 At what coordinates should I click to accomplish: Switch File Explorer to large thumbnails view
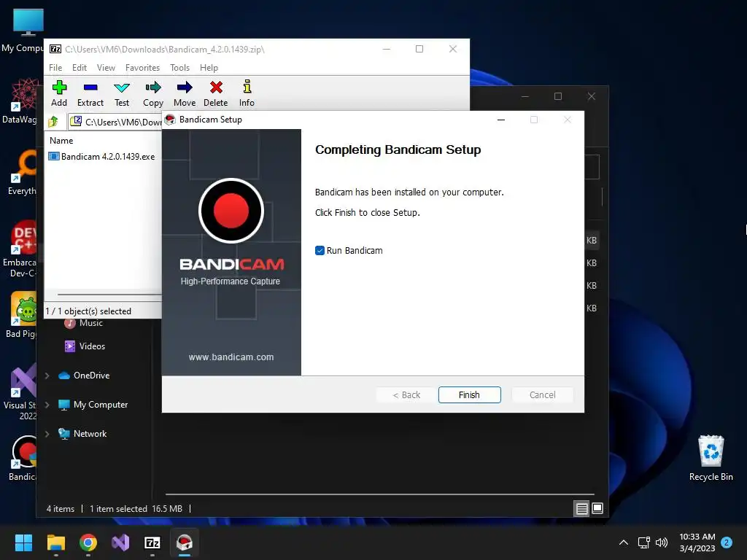[597, 508]
